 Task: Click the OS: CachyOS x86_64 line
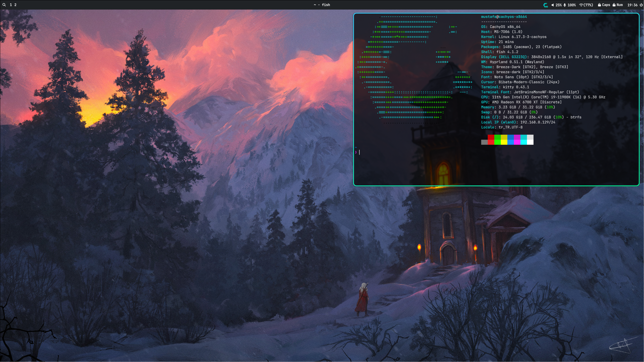[501, 27]
